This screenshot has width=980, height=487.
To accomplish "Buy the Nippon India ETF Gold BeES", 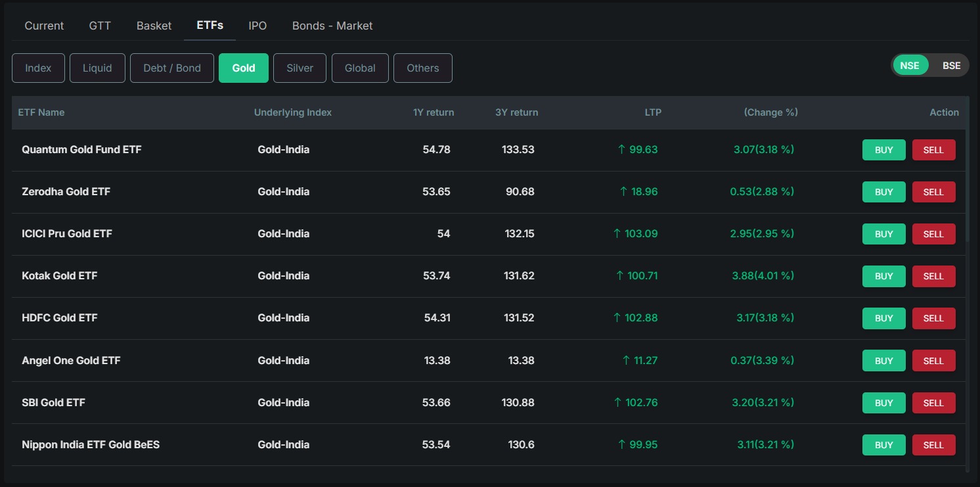I will click(883, 445).
